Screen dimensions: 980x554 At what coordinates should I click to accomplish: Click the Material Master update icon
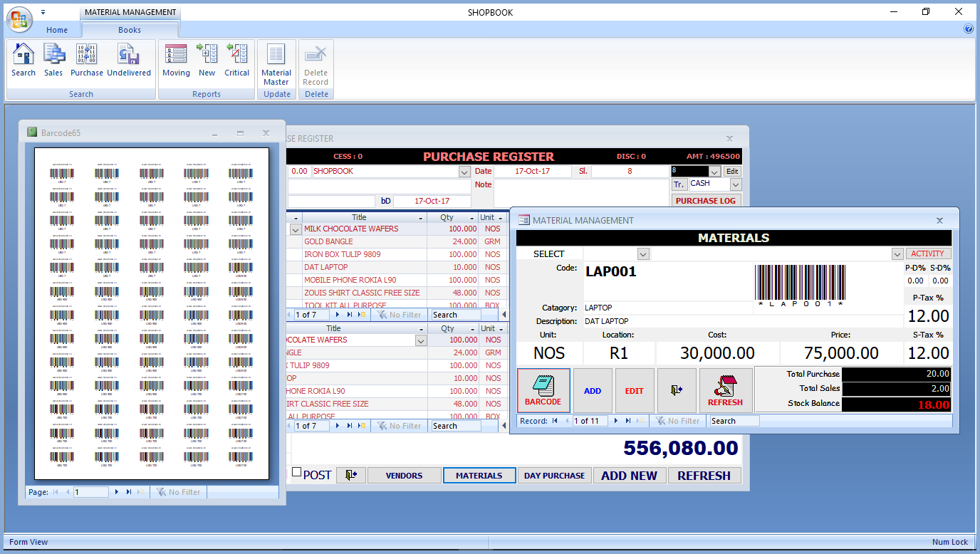pos(276,64)
